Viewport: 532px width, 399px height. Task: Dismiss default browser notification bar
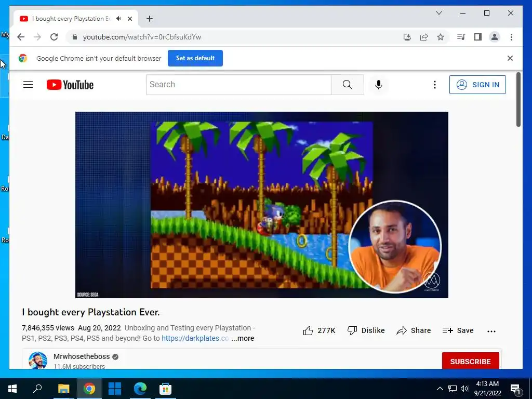[510, 58]
